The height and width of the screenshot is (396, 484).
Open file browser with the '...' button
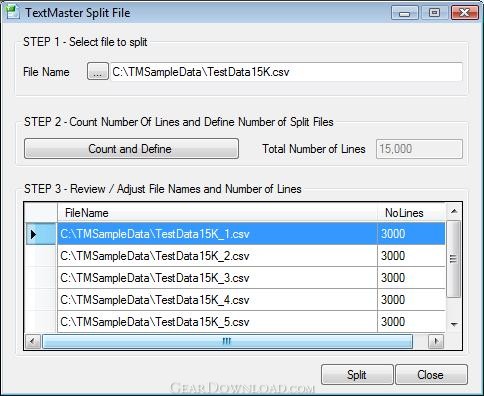click(98, 71)
